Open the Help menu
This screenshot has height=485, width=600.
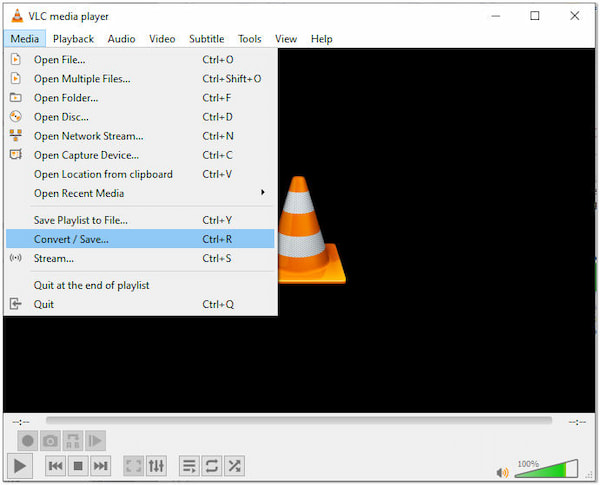321,39
